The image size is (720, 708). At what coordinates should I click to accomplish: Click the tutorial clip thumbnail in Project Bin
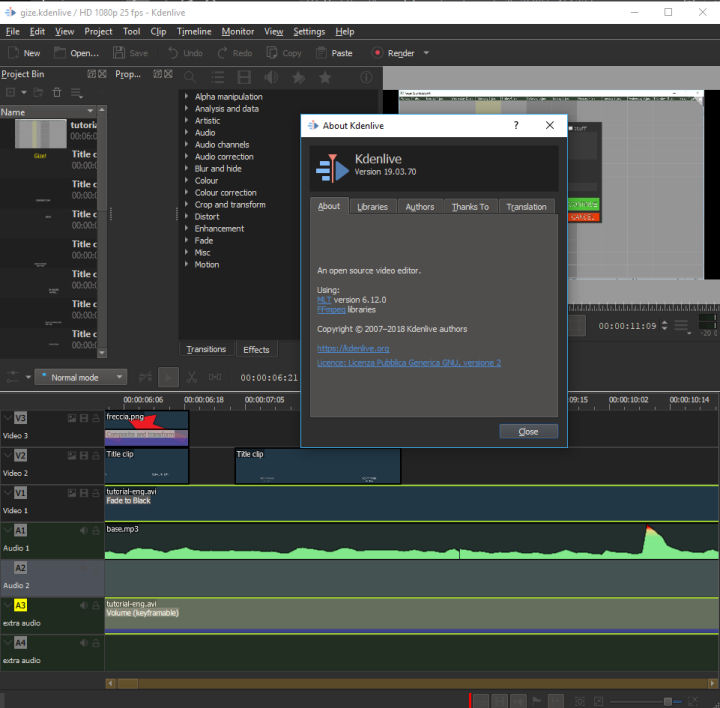pos(40,134)
